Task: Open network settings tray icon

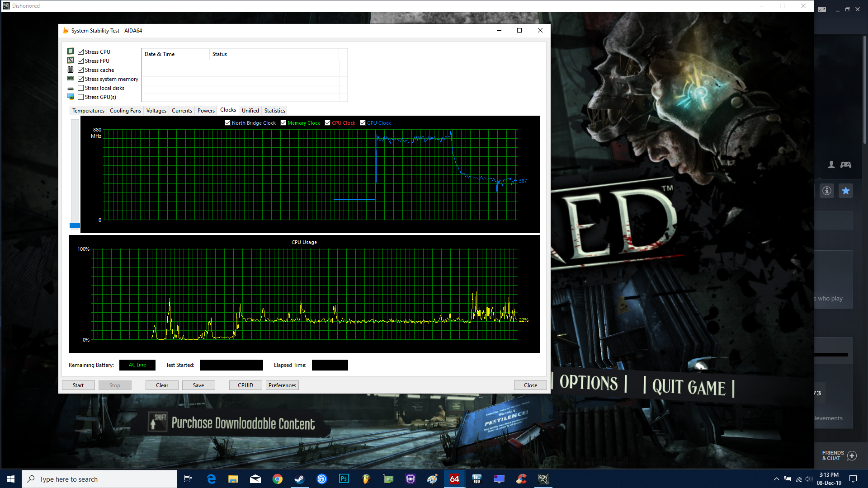Action: [799, 479]
